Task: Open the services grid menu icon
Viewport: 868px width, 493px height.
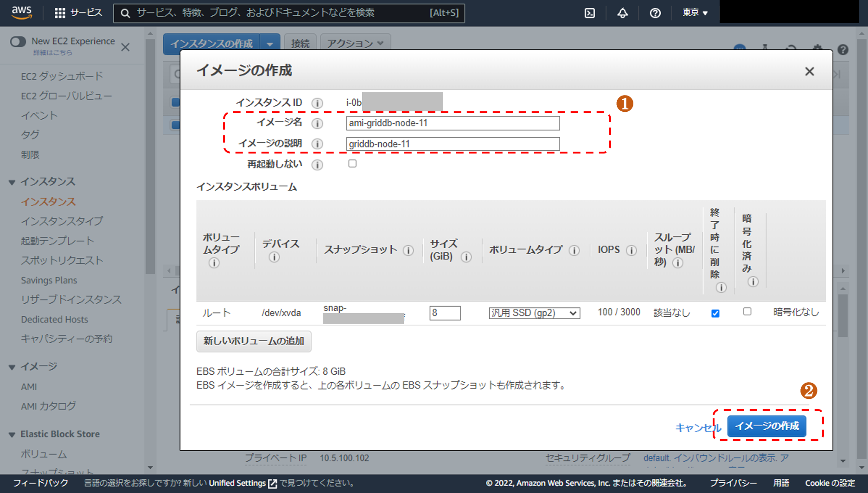Action: point(60,13)
